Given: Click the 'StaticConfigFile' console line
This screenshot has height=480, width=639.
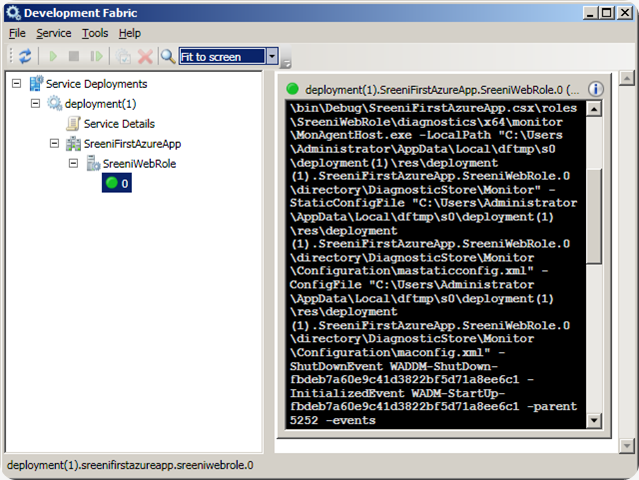Looking at the screenshot, I should [x=434, y=203].
